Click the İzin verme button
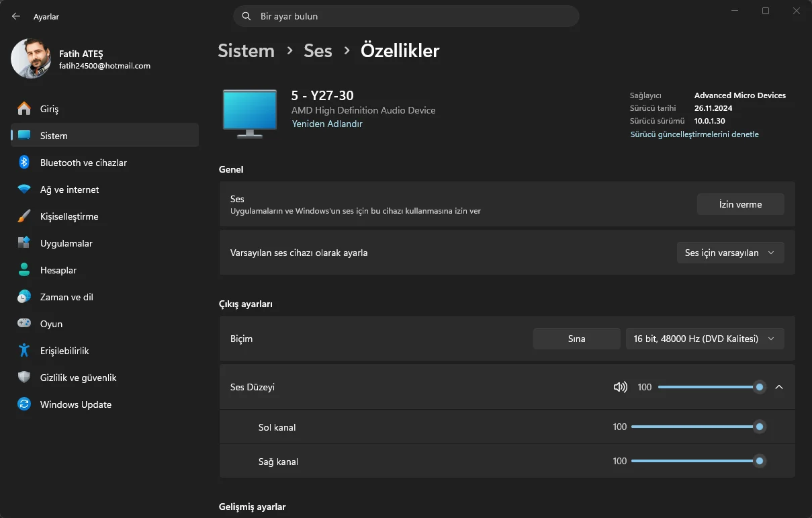Viewport: 812px width, 518px height. click(x=740, y=204)
